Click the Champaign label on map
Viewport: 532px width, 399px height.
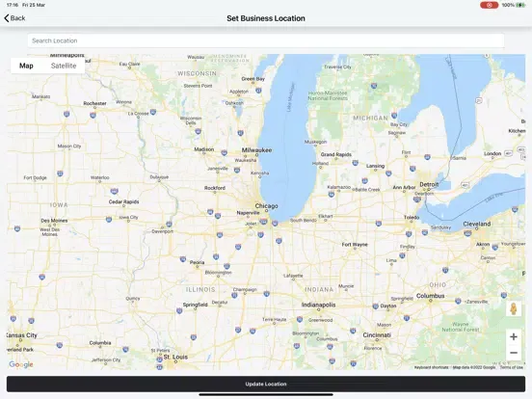pos(245,290)
